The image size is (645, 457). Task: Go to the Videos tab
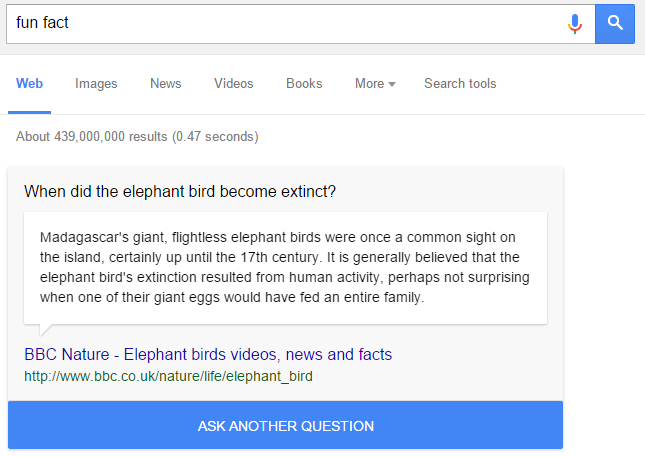[x=233, y=84]
